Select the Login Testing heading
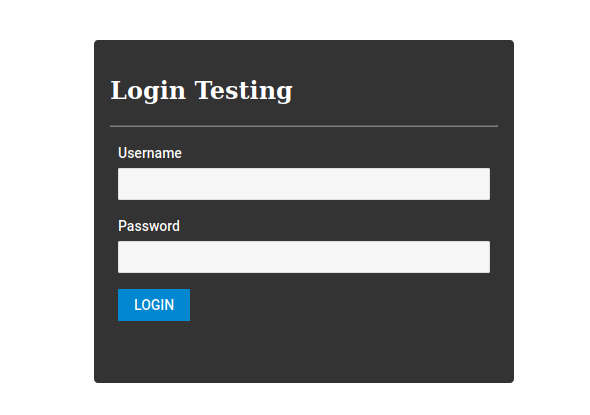Viewport: 590px width, 415px height. point(201,91)
